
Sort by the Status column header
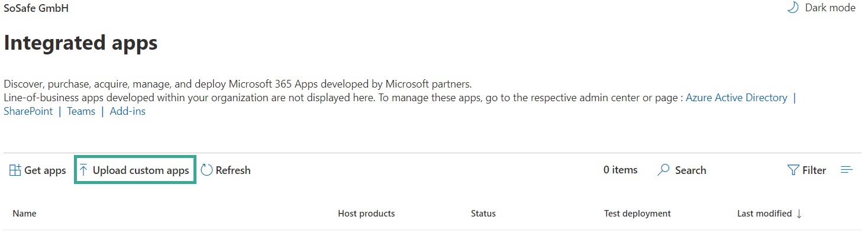click(483, 214)
